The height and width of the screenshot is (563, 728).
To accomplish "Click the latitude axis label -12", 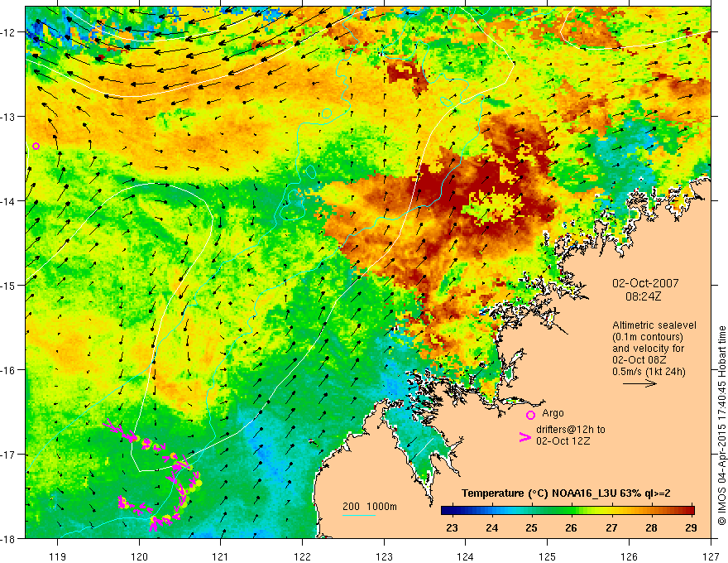I will pos(9,32).
